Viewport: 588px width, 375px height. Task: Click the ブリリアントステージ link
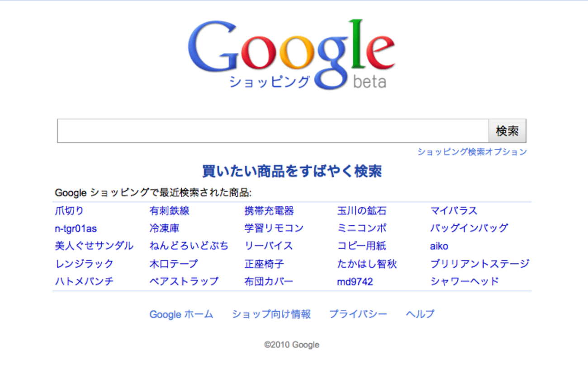(x=479, y=264)
